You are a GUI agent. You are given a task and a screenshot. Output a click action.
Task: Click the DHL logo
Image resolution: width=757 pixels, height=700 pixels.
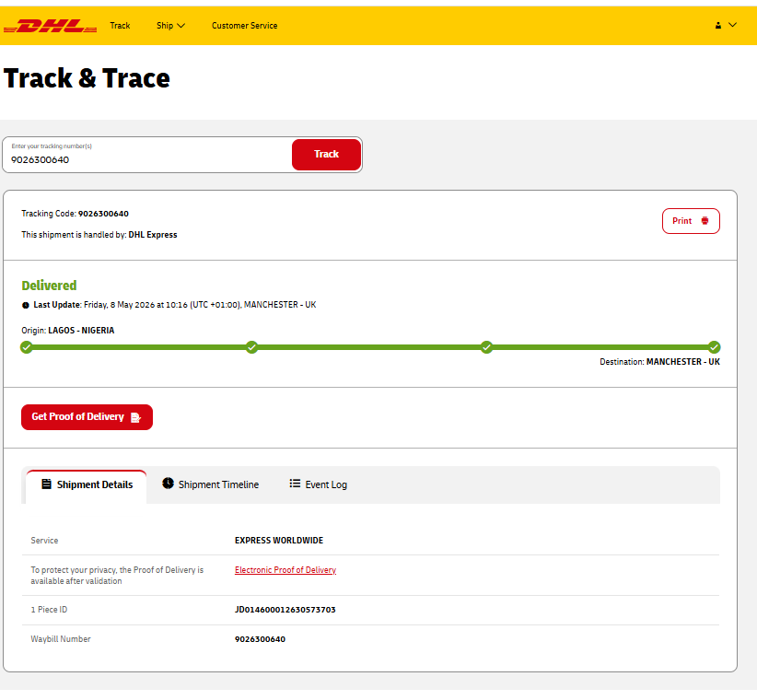point(51,26)
